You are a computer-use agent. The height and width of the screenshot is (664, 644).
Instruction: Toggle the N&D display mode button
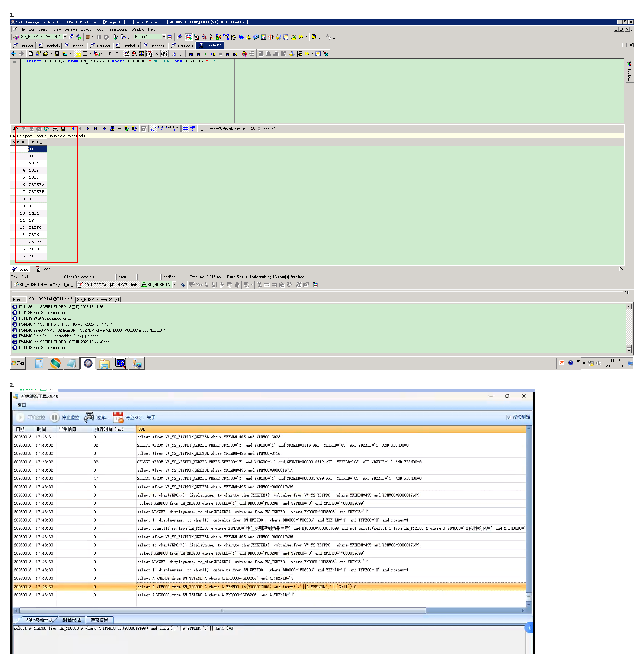point(175,129)
